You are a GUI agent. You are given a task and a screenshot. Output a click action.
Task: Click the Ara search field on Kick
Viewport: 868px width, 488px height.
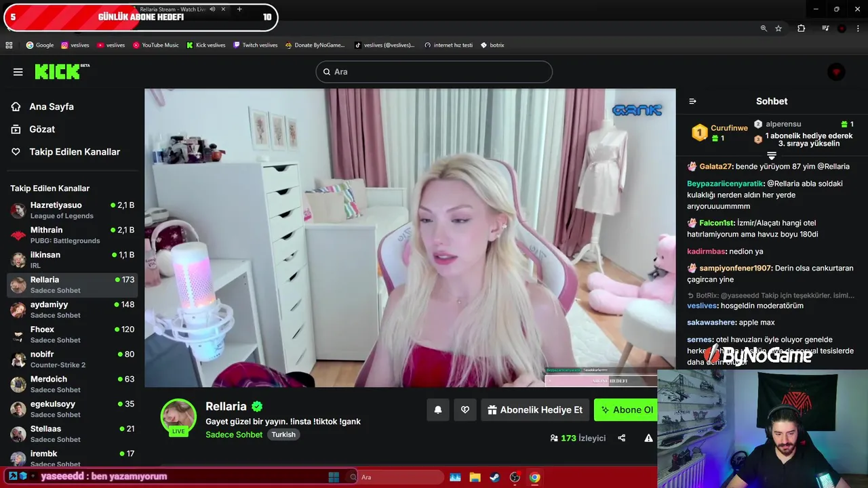[x=434, y=72]
